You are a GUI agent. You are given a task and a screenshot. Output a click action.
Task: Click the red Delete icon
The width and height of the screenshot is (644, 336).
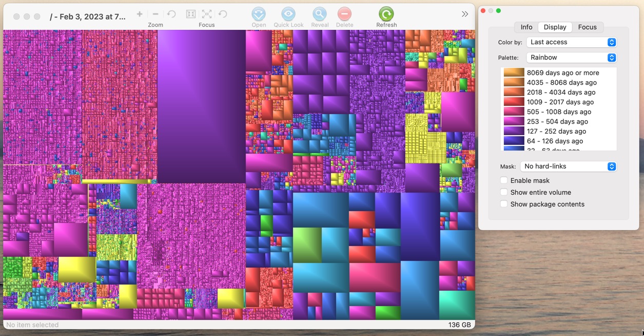click(x=344, y=14)
